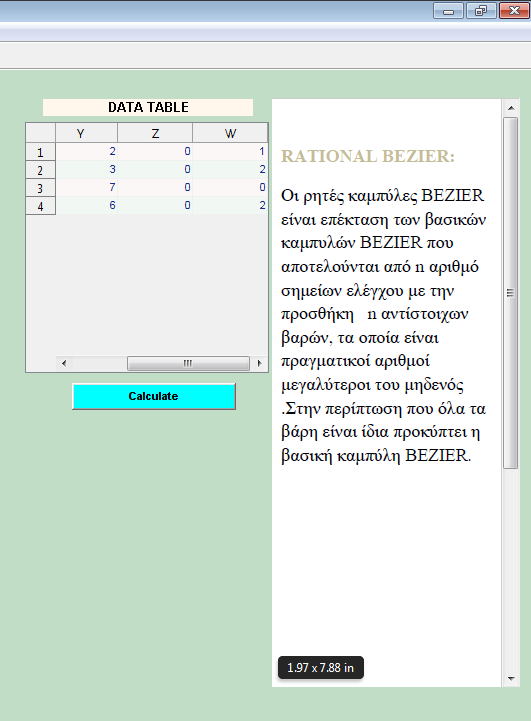The height and width of the screenshot is (721, 531).
Task: Click Z cell of row 1
Action: [155, 151]
